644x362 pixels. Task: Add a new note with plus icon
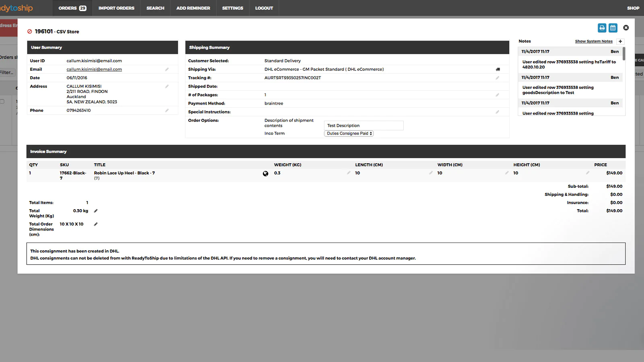pos(620,41)
